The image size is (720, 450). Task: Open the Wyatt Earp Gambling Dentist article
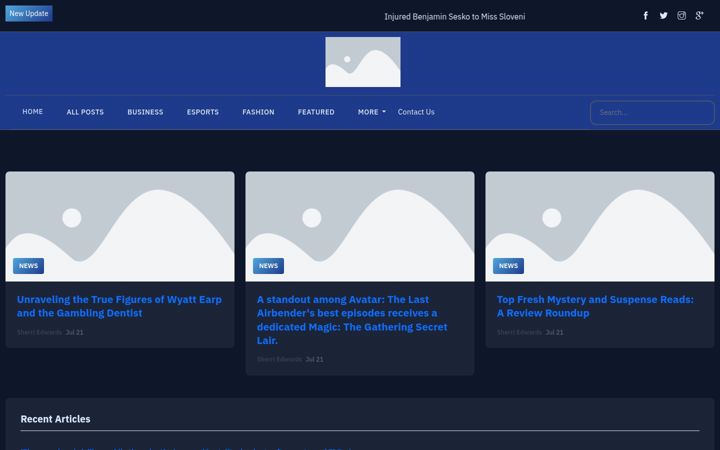click(x=119, y=306)
